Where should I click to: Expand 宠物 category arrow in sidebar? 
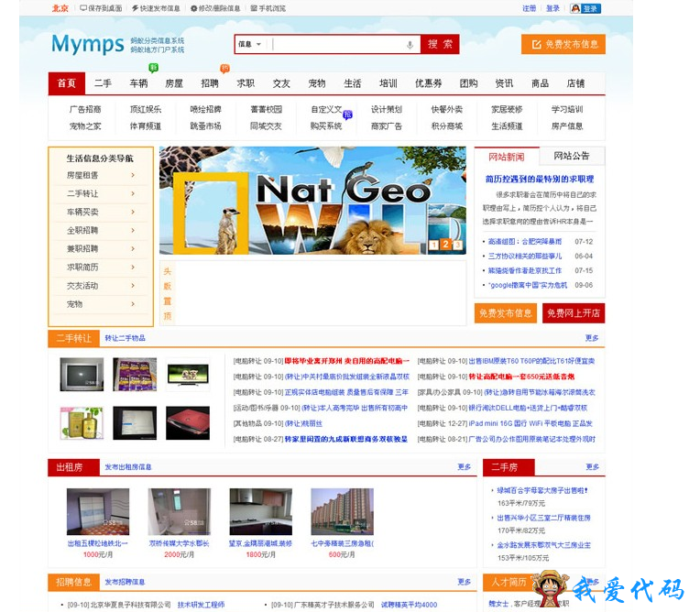133,303
